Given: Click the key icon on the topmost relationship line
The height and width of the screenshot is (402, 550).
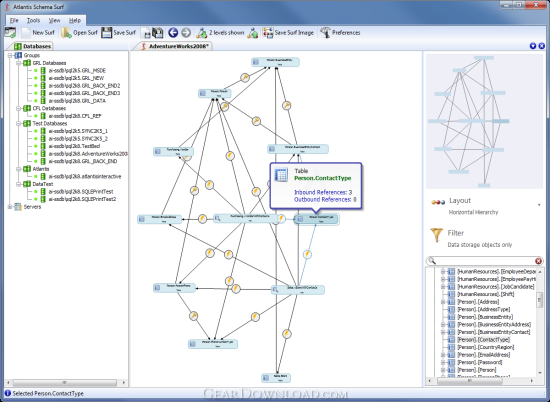Looking at the screenshot, I should [245, 78].
